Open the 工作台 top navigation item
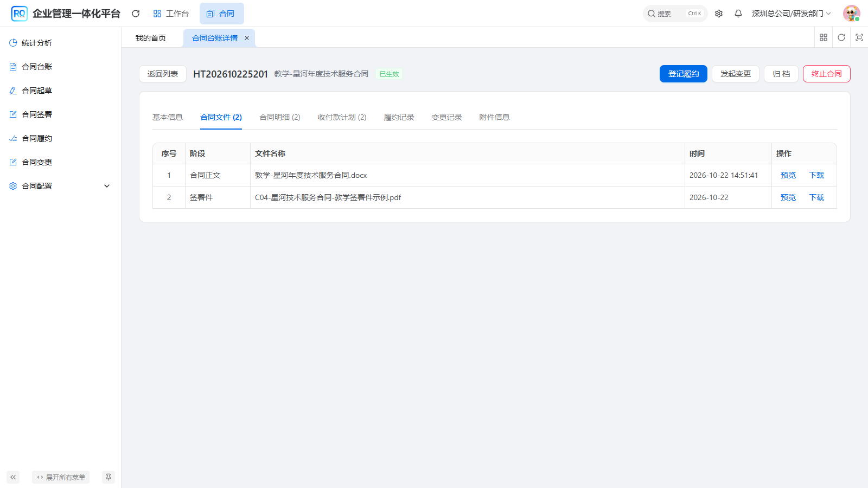The image size is (868, 488). [x=171, y=14]
